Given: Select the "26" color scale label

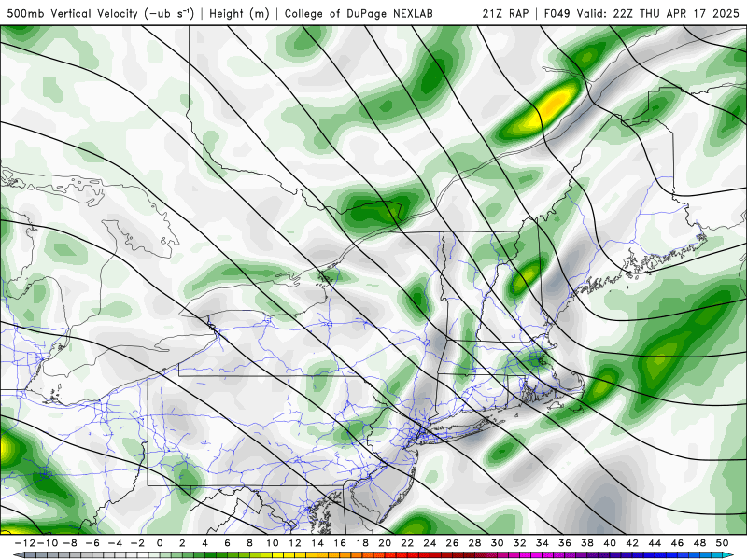Looking at the screenshot, I should point(452,543).
